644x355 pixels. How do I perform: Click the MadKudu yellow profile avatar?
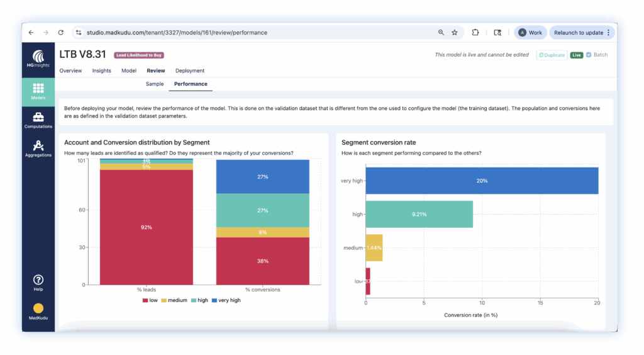click(x=38, y=309)
